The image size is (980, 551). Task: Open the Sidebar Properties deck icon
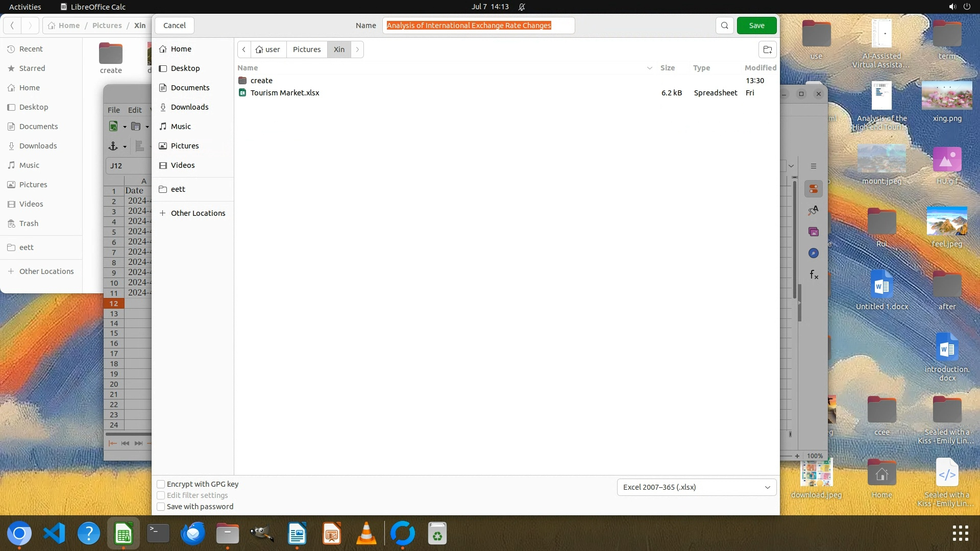(814, 189)
